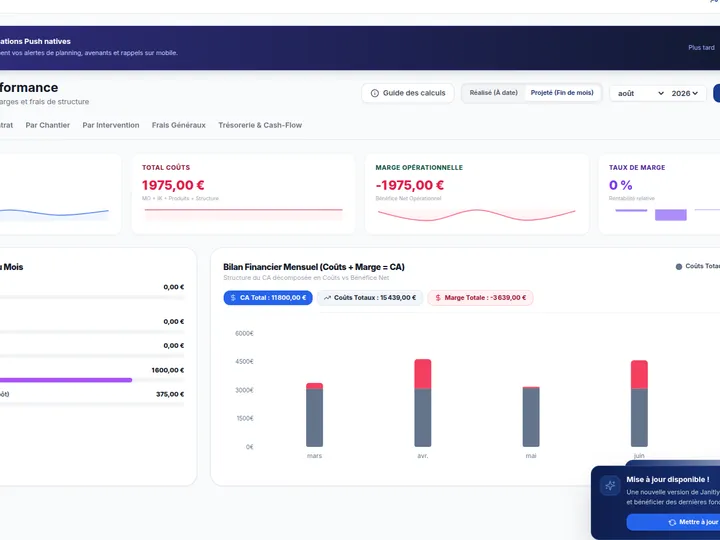Click the dollar icon in Marge Totale chip

(438, 298)
